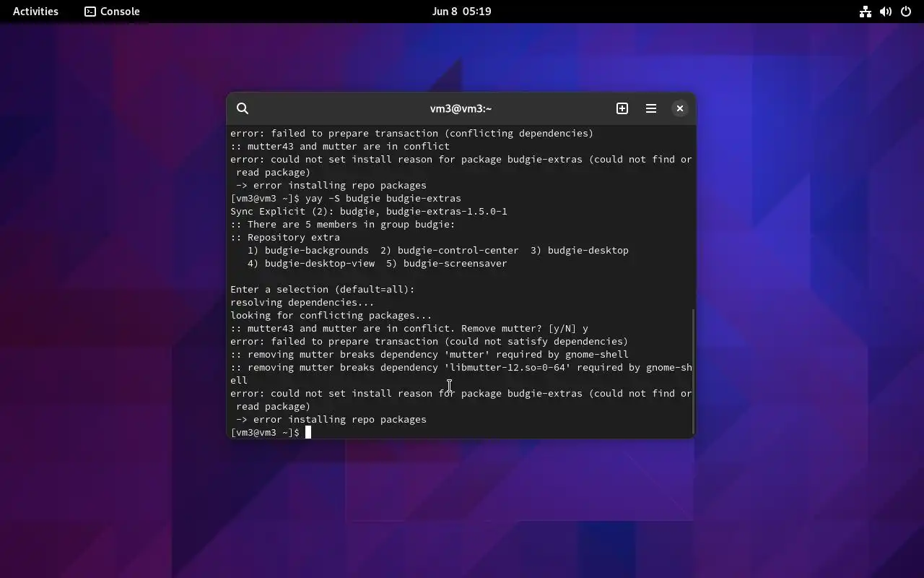Click the 'conflicting dependencies' error line at top

coord(412,133)
